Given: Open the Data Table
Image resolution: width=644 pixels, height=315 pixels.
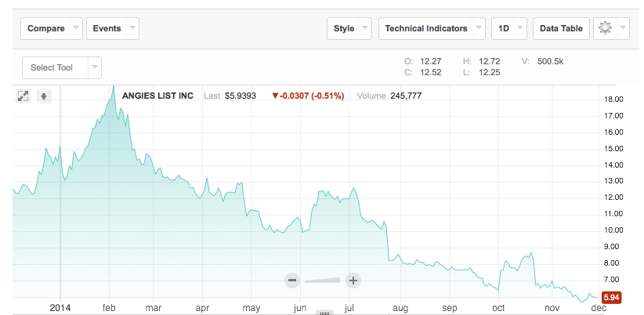Looking at the screenshot, I should [561, 28].
